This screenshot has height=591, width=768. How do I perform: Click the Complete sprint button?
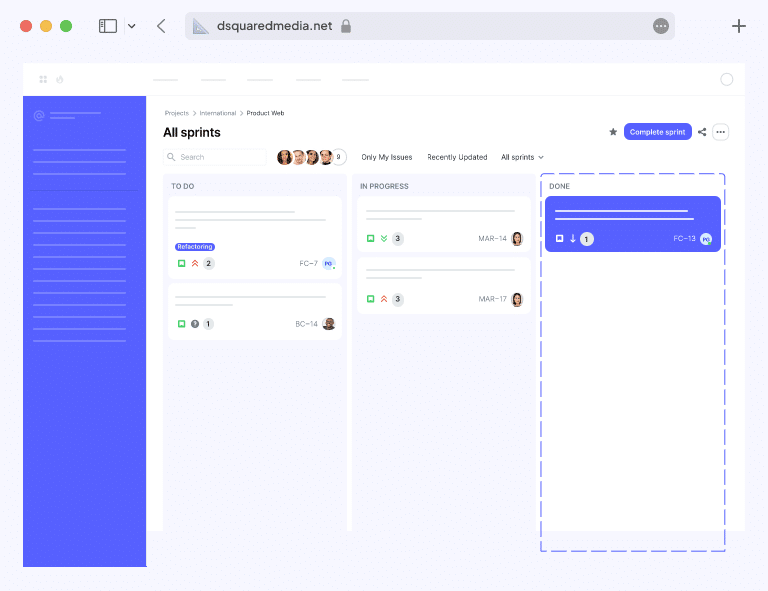coord(657,132)
